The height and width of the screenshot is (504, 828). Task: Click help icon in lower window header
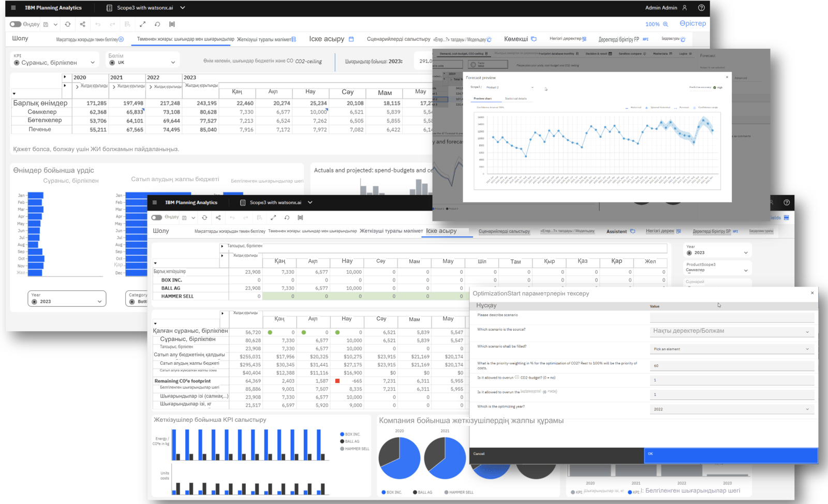[x=787, y=202]
